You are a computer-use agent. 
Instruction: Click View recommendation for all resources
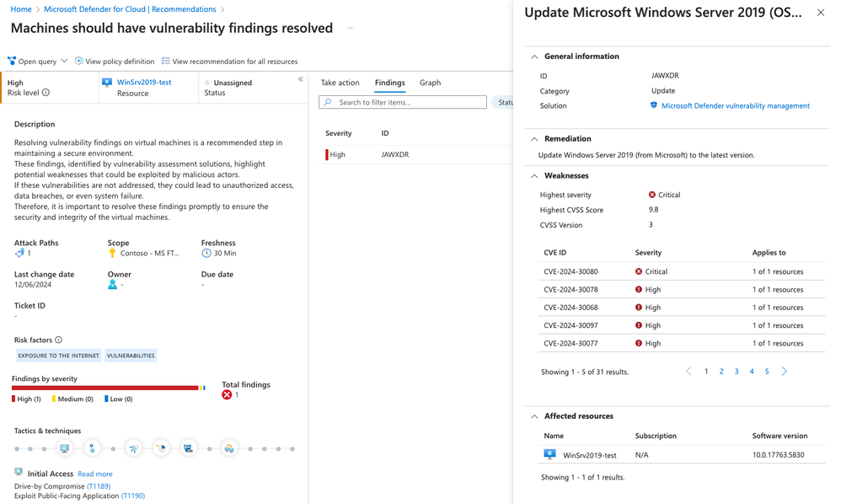pyautogui.click(x=229, y=62)
